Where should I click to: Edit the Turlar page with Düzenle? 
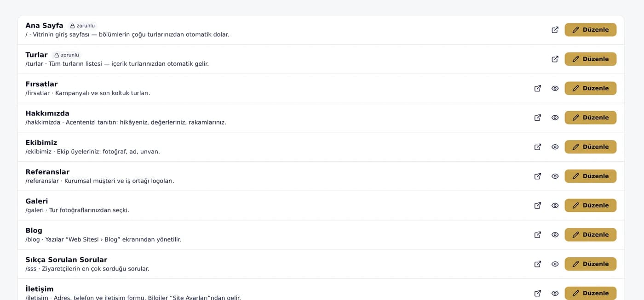590,59
